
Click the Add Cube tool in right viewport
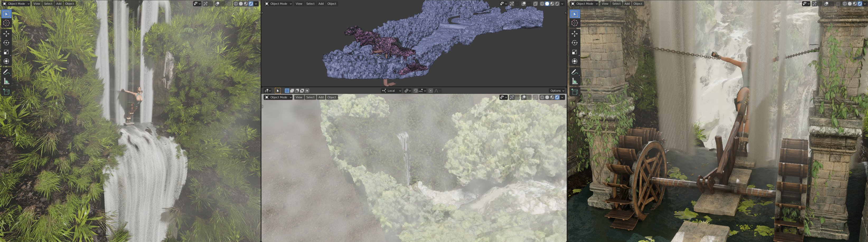pos(575,92)
